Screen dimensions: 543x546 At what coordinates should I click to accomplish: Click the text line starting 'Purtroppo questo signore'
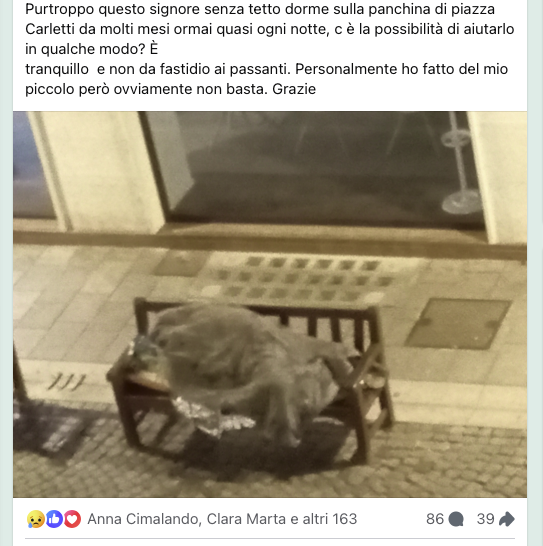pos(260,9)
